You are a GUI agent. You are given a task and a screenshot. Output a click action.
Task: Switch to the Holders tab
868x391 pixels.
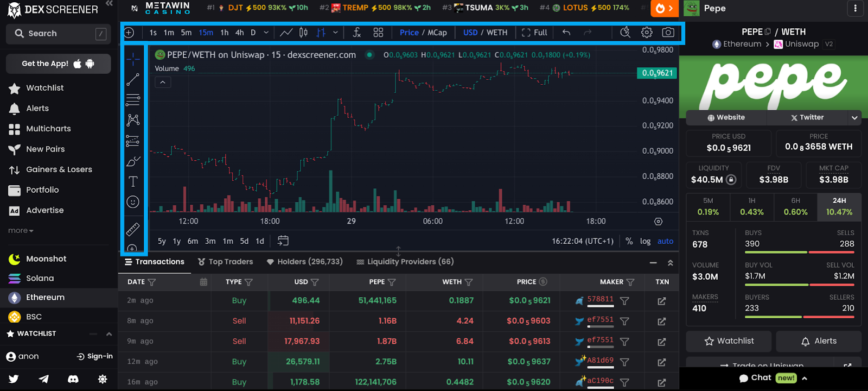click(x=304, y=262)
